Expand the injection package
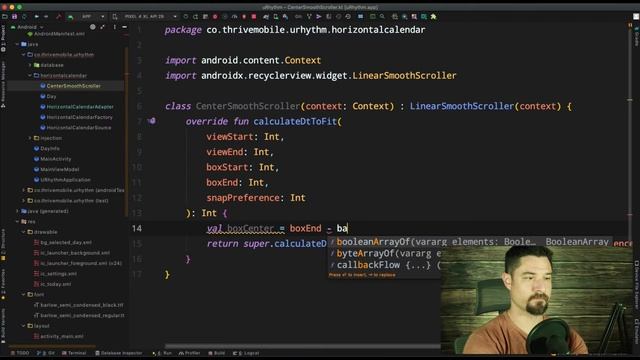Image resolution: width=640 pixels, height=360 pixels. (30, 138)
